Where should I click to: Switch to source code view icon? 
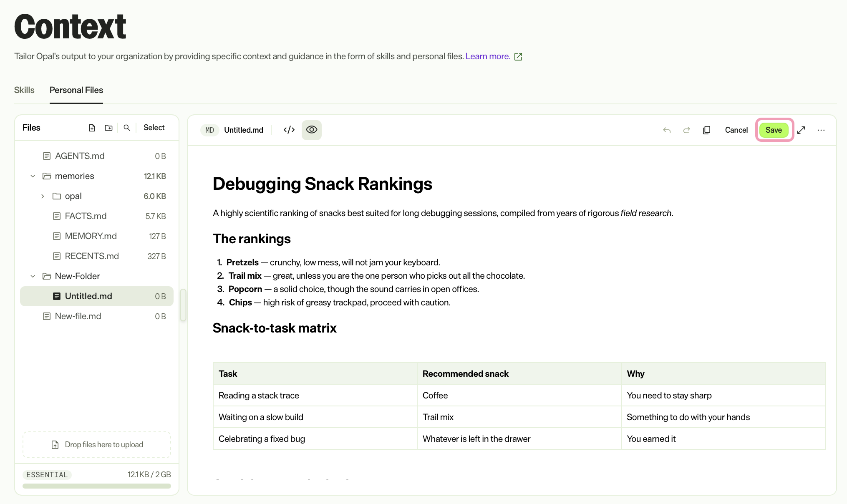point(289,130)
